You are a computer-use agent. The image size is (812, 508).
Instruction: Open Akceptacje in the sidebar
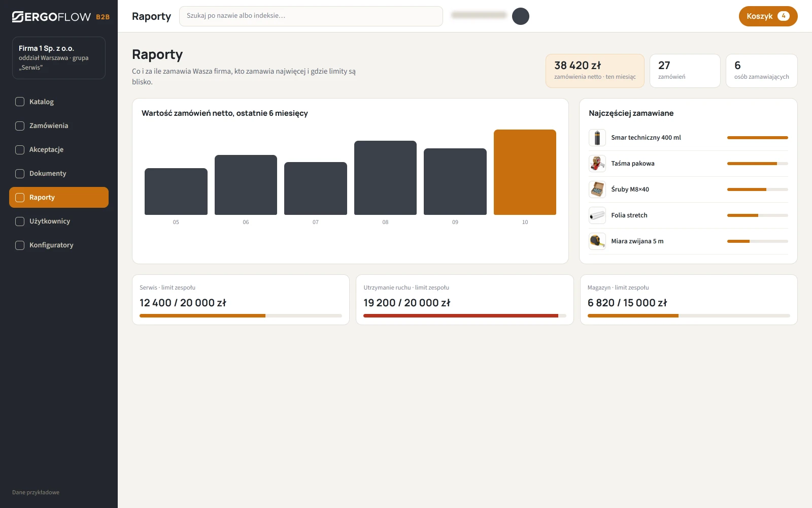59,149
